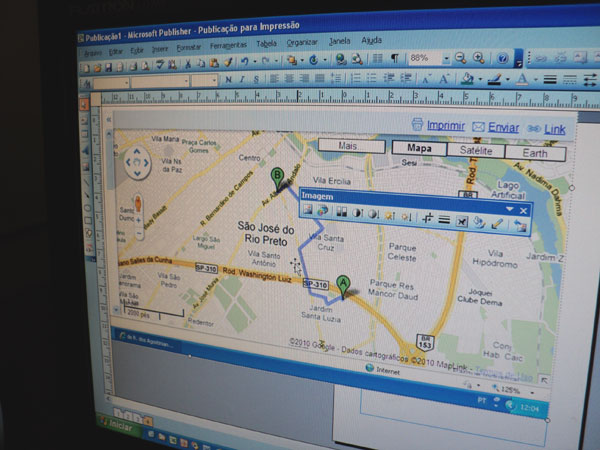Click the Open folder icon in toolbar
600x450 pixels.
[x=98, y=68]
